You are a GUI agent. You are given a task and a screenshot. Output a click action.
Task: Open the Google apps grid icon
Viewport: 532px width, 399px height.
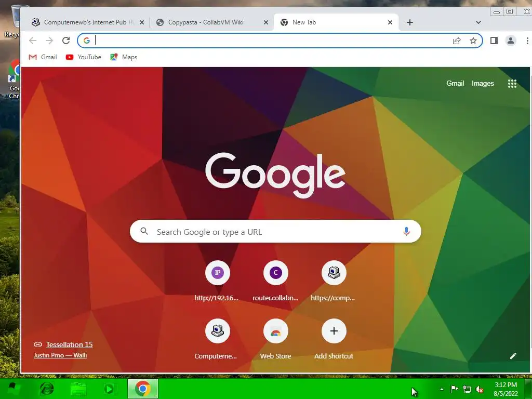click(512, 84)
